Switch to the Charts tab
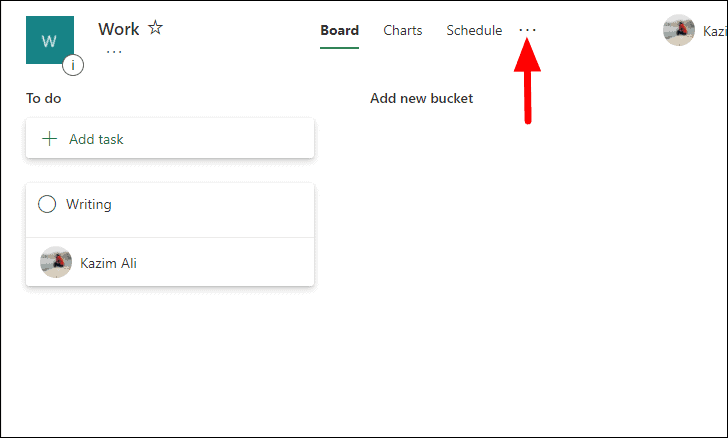Viewport: 728px width, 438px height. click(403, 31)
